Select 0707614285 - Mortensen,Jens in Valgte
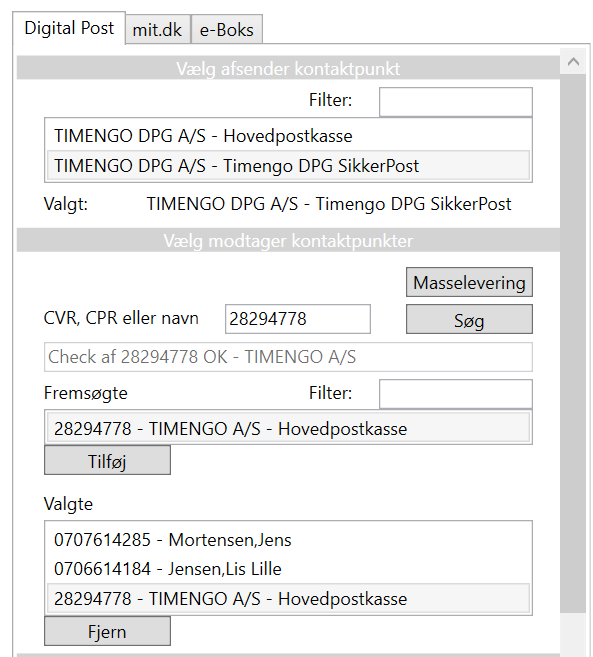Image resolution: width=593 pixels, height=657 pixels. pos(288,540)
